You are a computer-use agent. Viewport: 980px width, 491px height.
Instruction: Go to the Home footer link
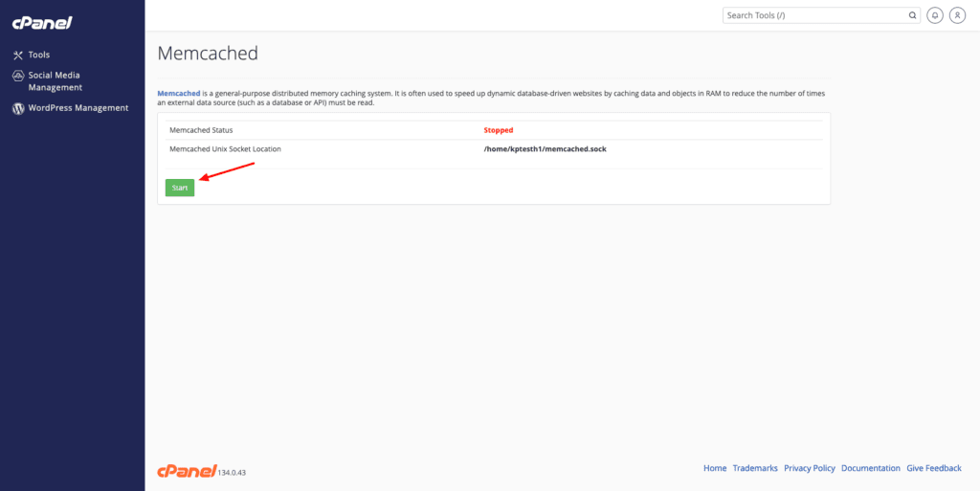point(715,468)
